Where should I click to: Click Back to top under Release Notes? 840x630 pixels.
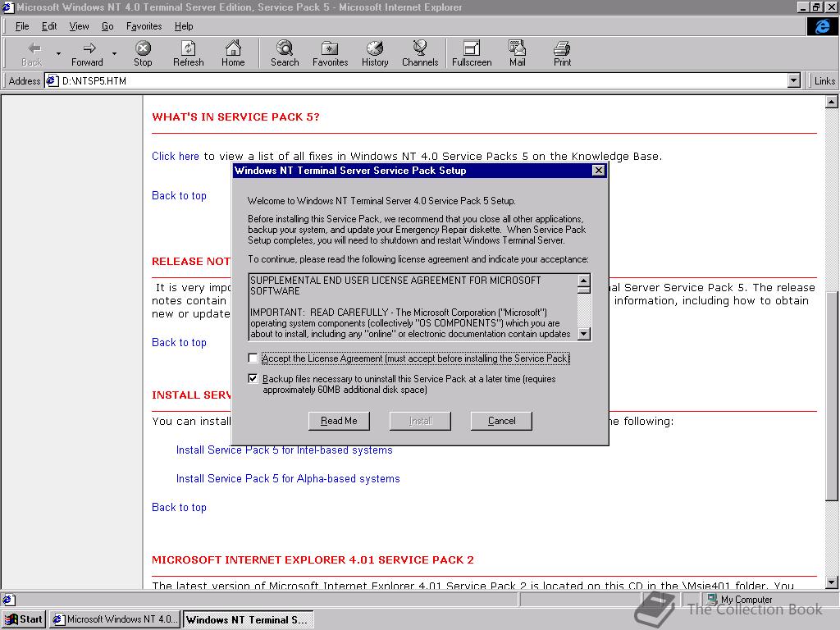[179, 342]
